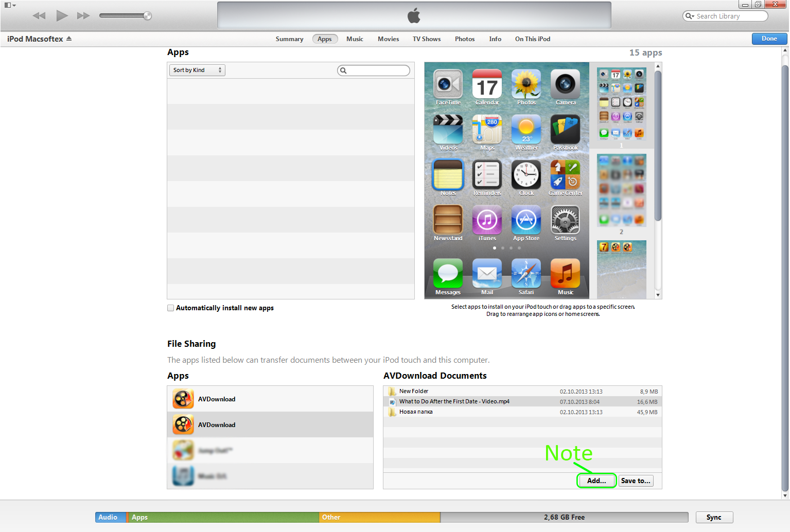
Task: Open the Apps tab
Action: [x=325, y=39]
